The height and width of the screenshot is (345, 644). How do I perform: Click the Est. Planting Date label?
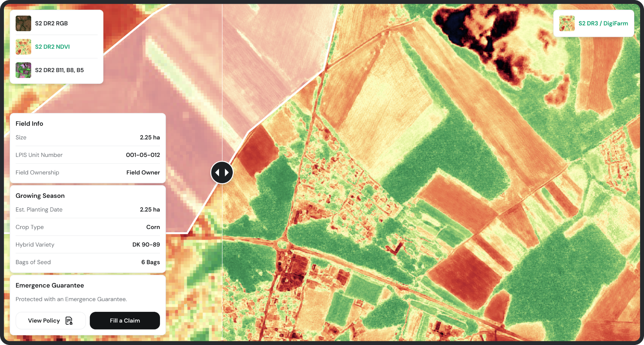[39, 210]
